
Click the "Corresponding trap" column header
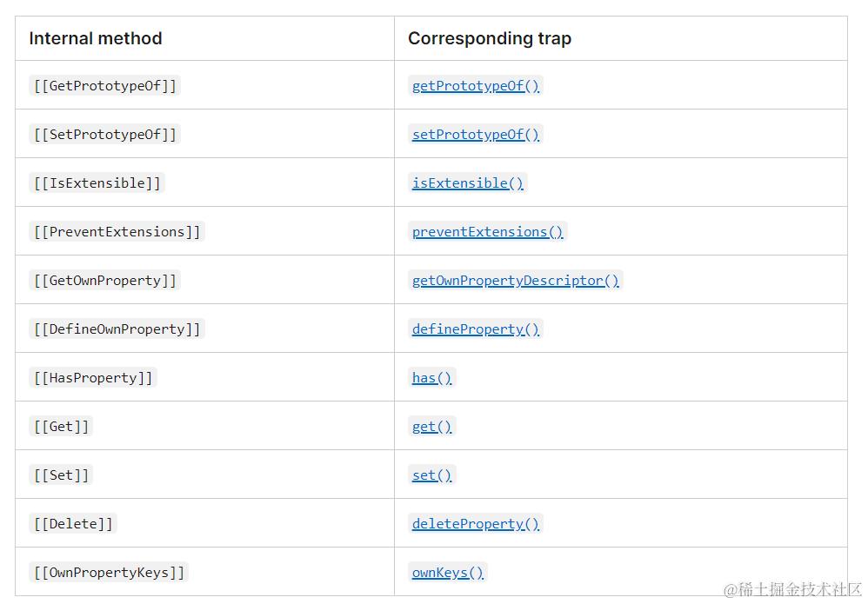(490, 38)
